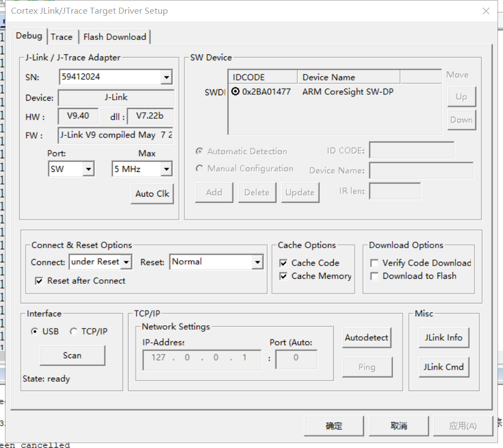Open JLink Cmd

[444, 367]
